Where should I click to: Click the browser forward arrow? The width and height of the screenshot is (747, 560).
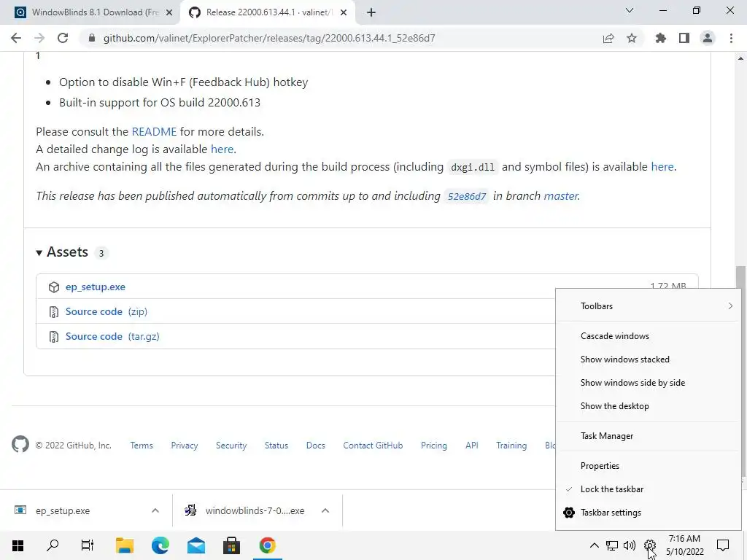(x=39, y=38)
